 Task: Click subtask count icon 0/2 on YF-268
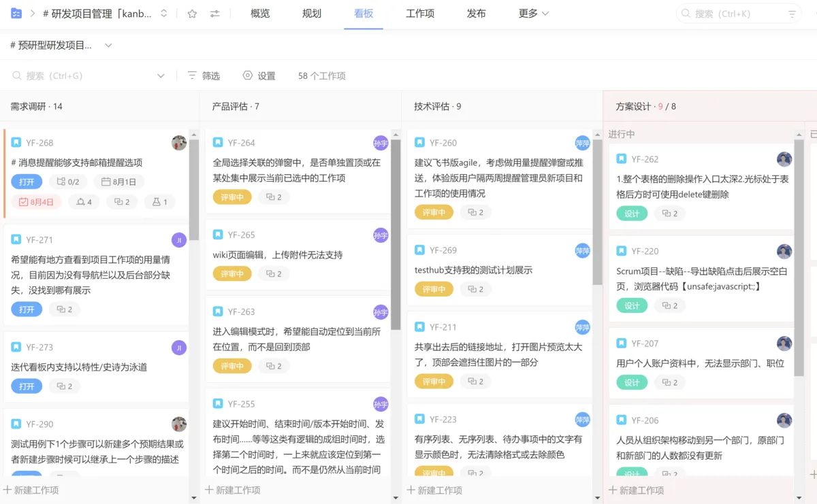click(68, 182)
